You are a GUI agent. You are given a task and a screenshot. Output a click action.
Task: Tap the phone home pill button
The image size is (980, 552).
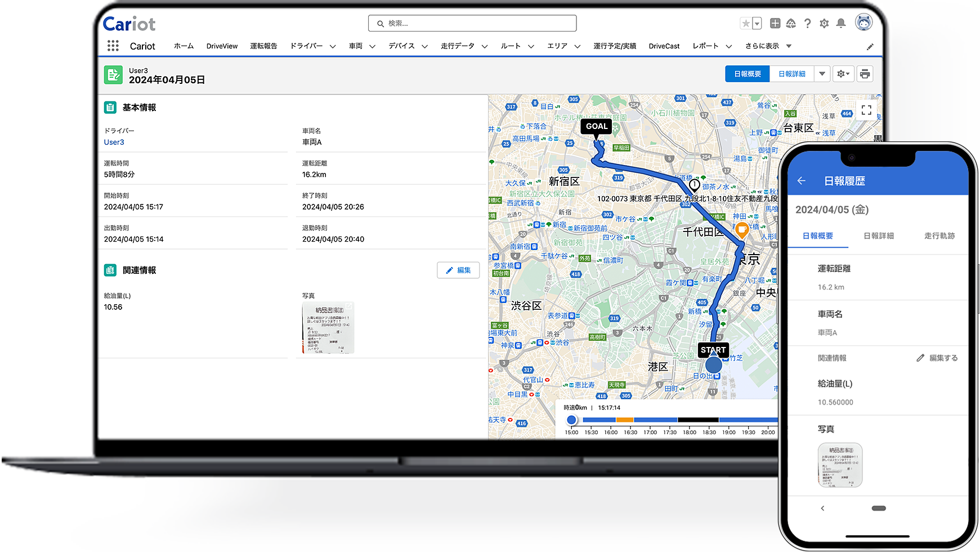(x=879, y=508)
